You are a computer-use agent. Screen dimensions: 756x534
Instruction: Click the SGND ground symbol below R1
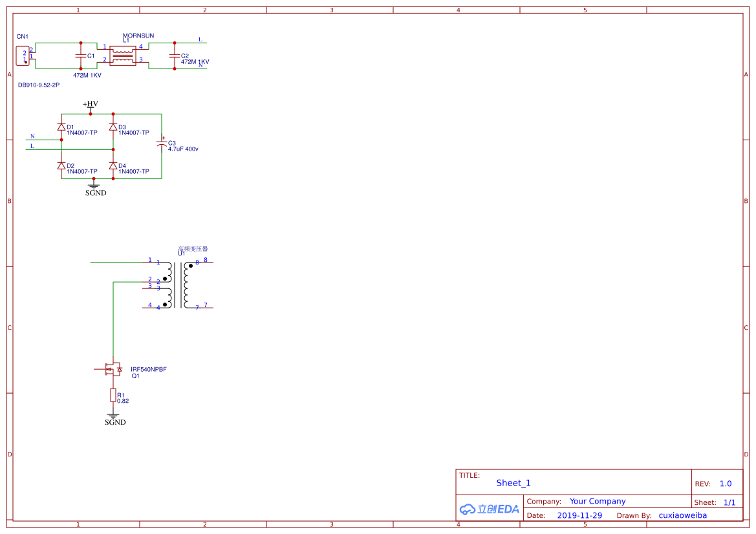pos(114,419)
